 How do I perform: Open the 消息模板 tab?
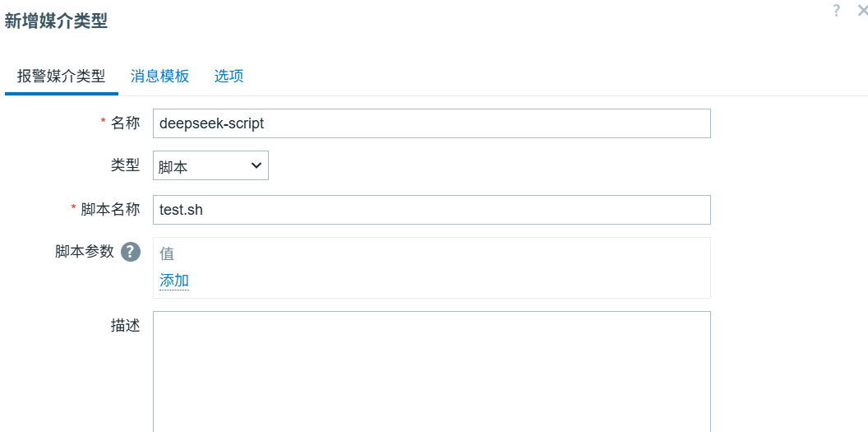coord(159,77)
